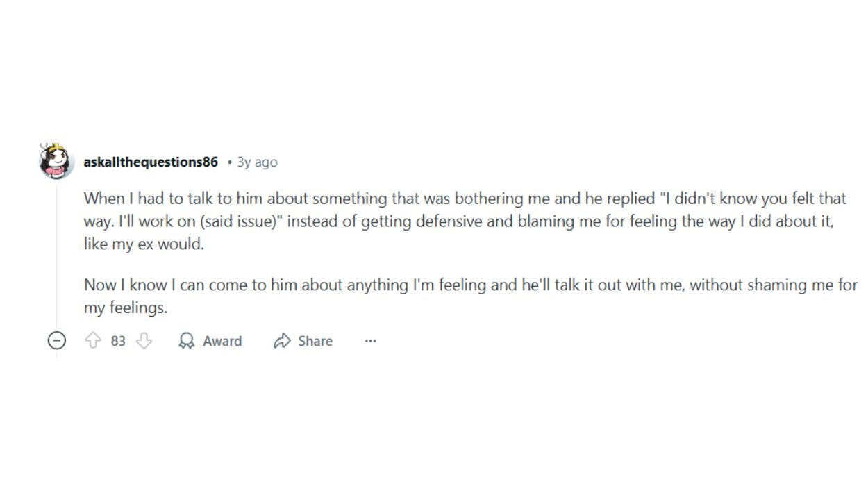
Task: Click the Share arrow icon
Action: (x=282, y=341)
